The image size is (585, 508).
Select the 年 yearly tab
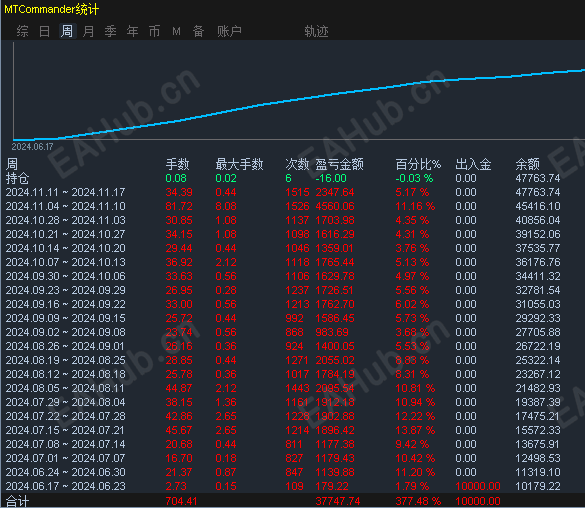tap(132, 31)
